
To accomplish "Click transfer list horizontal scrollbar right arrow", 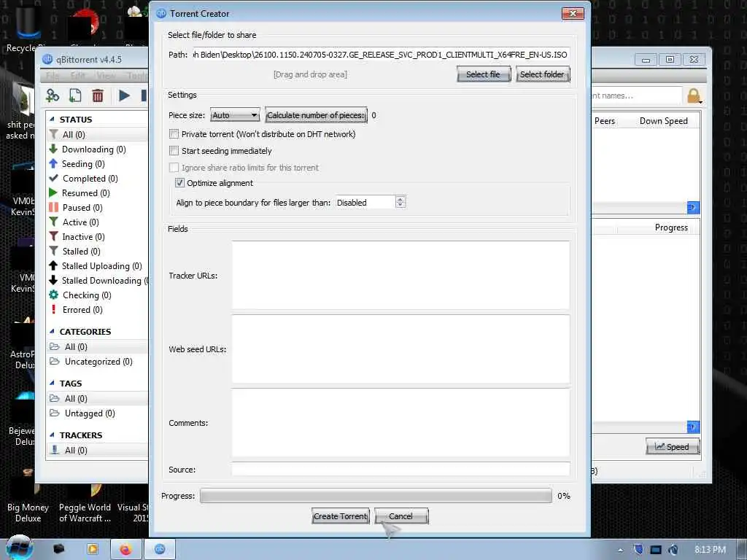I will tap(693, 208).
